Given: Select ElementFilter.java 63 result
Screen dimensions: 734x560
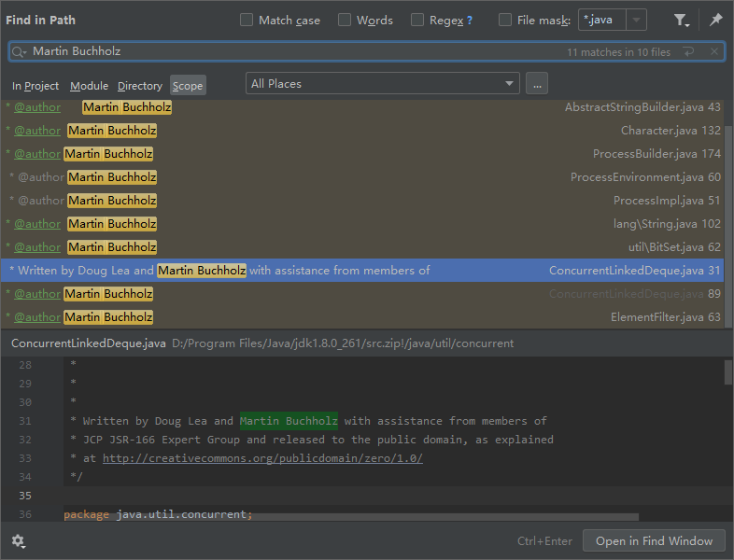Looking at the screenshot, I should tap(362, 317).
